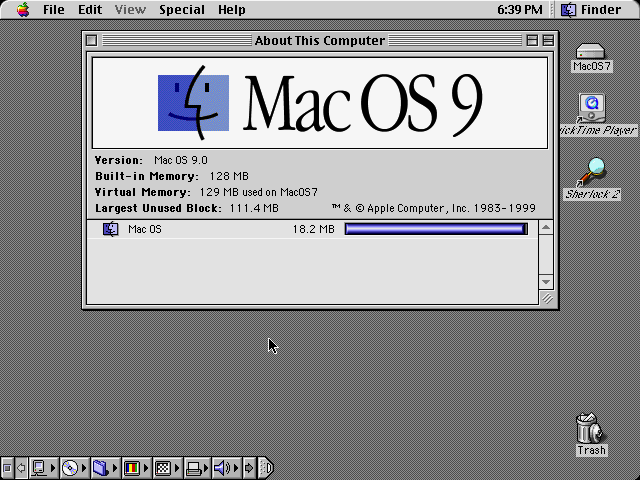
Task: Collapse About This Computer with windowshade box
Action: click(x=548, y=40)
